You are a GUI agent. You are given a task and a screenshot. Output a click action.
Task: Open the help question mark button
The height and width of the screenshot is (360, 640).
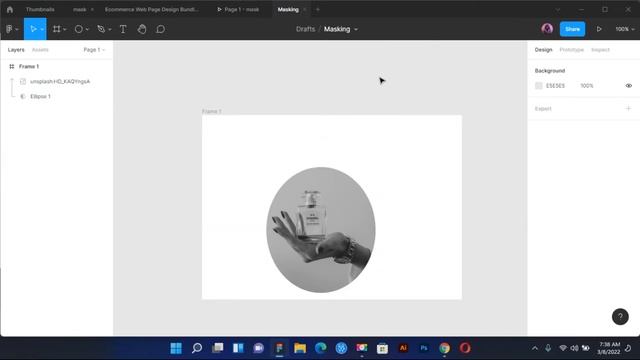(620, 316)
